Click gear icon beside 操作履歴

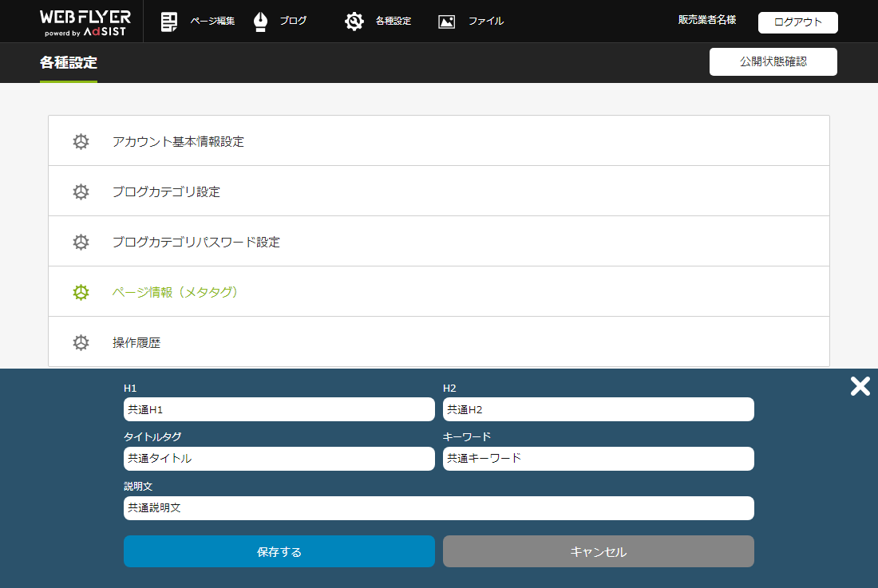click(81, 342)
